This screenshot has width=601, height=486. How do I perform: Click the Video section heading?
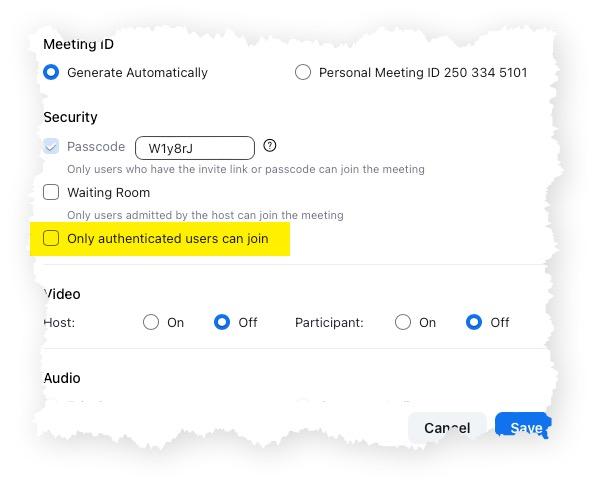pyautogui.click(x=62, y=294)
